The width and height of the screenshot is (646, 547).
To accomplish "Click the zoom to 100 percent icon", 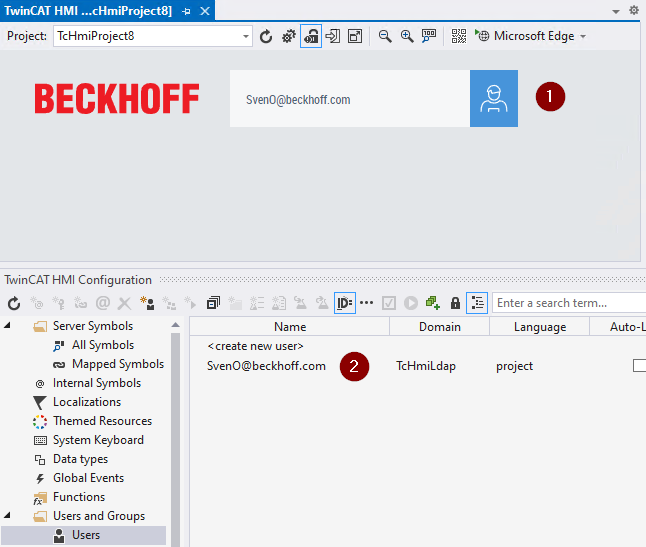I will [428, 36].
